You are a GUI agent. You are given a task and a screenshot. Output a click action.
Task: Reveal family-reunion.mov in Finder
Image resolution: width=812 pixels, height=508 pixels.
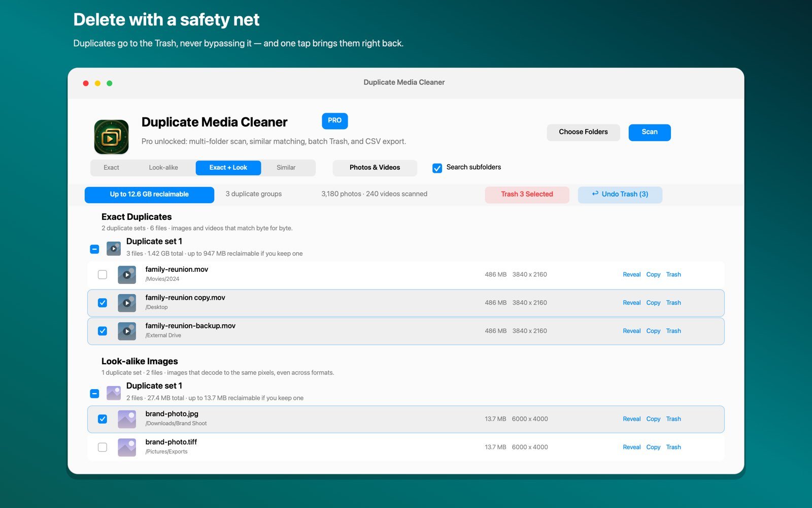(631, 274)
